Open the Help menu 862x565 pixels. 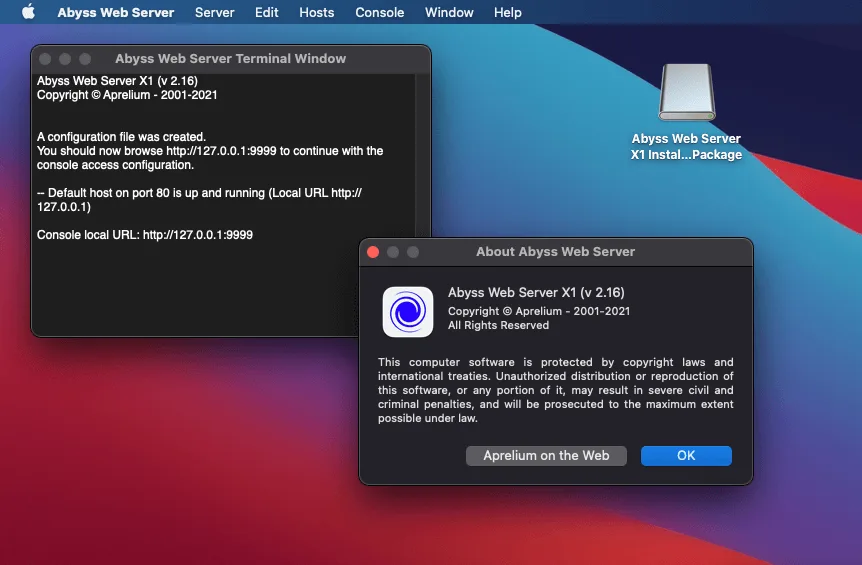pyautogui.click(x=507, y=12)
